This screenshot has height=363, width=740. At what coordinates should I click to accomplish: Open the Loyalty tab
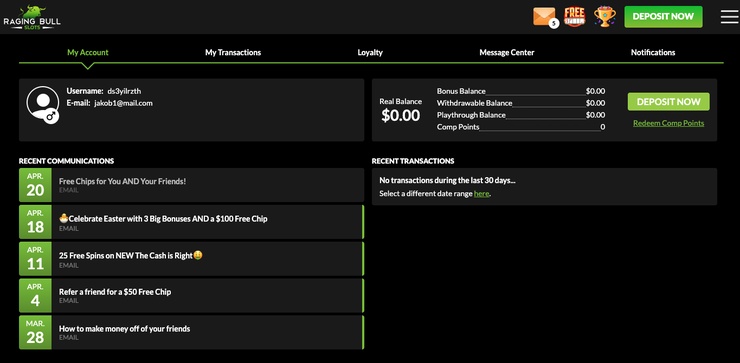[x=370, y=52]
